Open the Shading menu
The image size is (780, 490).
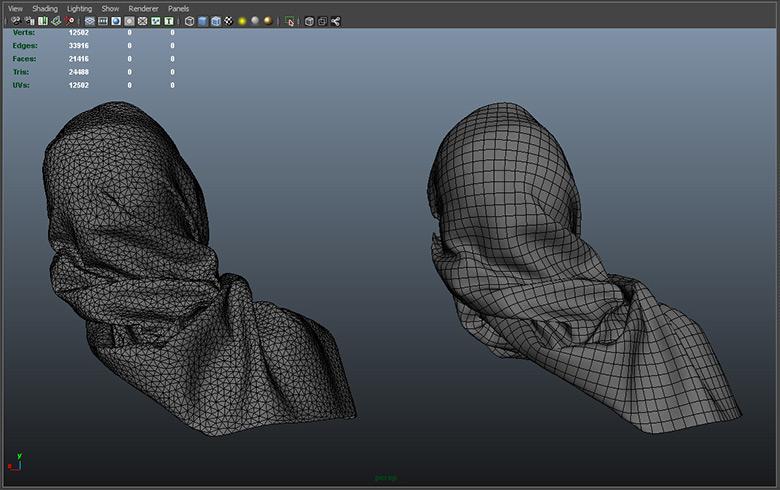tap(45, 8)
